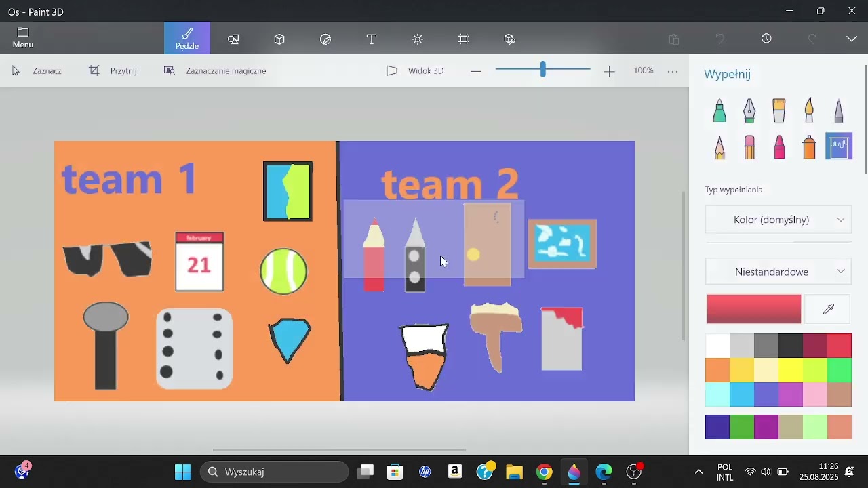Screen dimensions: 868x488
Task: Expand the top-bar chevron
Action: click(852, 39)
